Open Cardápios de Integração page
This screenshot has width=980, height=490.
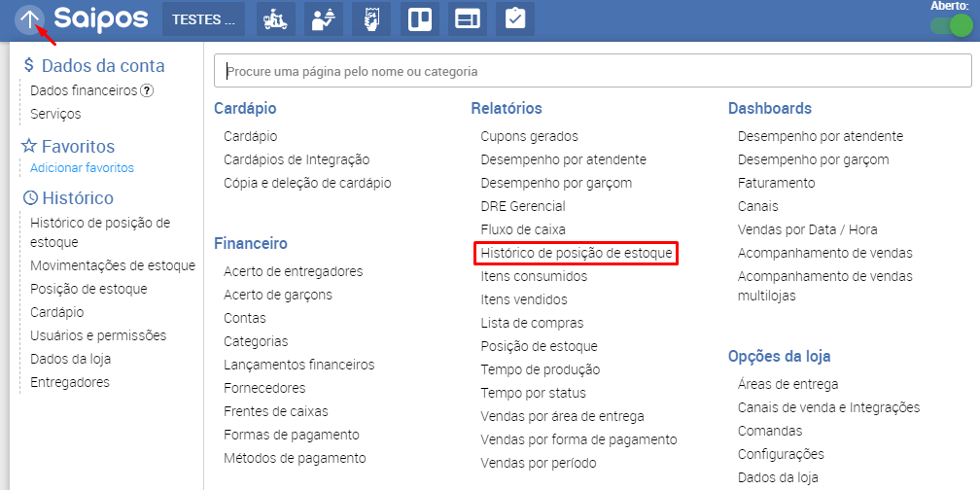point(296,159)
